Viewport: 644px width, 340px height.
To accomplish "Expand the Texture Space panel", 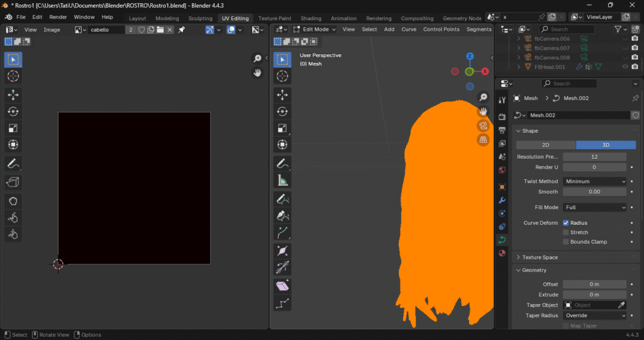I will (540, 258).
